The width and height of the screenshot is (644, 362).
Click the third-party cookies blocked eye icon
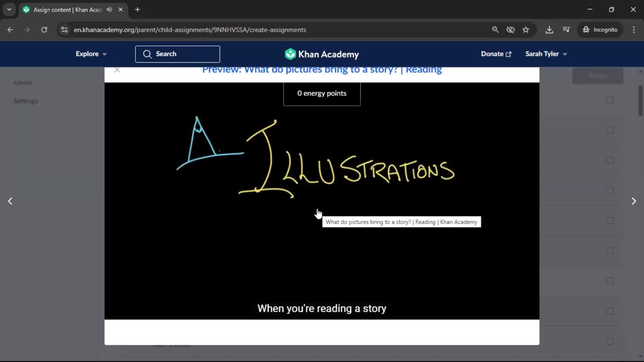511,30
